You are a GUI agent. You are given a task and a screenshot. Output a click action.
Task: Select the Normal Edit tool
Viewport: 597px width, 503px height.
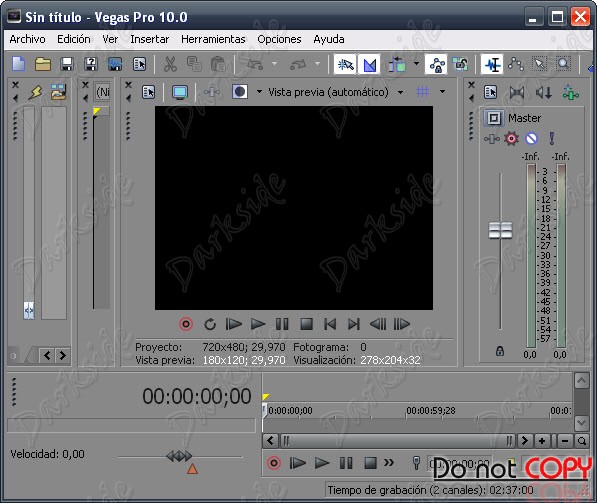pyautogui.click(x=492, y=64)
